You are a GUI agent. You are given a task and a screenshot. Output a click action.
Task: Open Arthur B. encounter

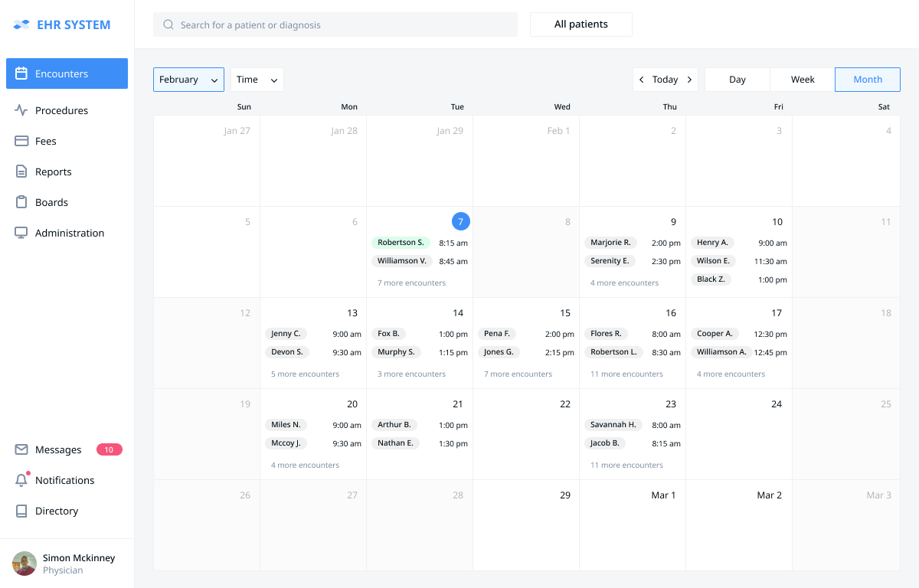pos(394,425)
